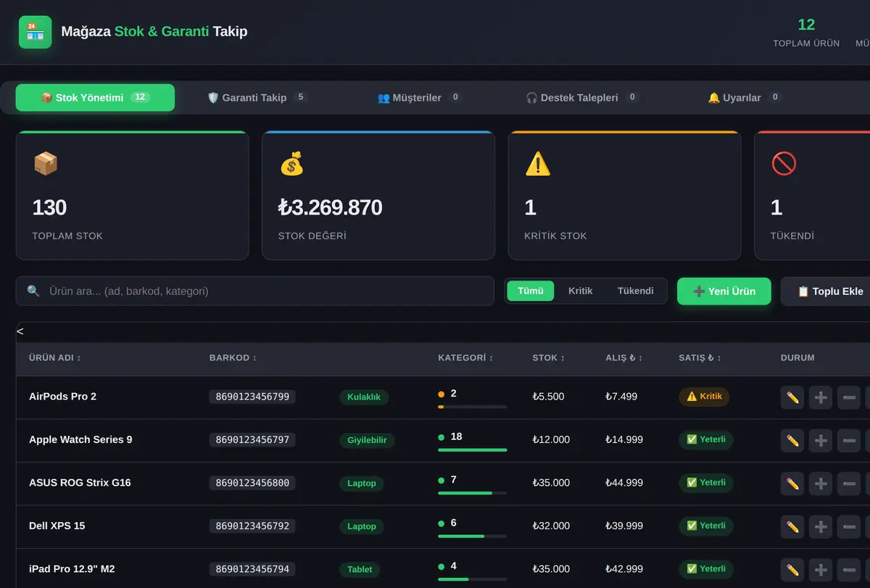Sort table by Barkod column header

(232, 358)
